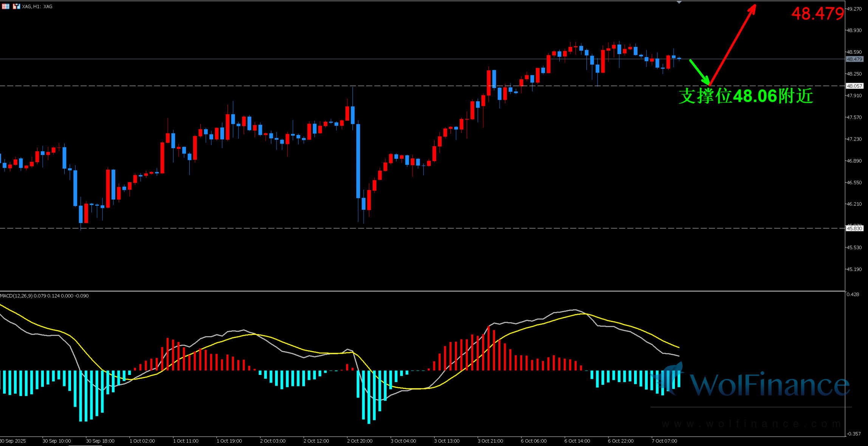Click the Depth of Market grid icon

click(5, 6)
